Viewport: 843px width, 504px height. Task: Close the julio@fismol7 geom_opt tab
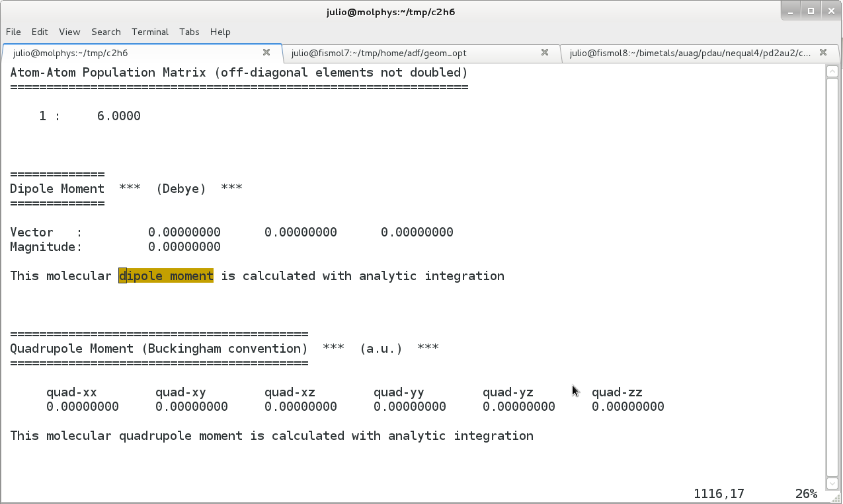545,53
